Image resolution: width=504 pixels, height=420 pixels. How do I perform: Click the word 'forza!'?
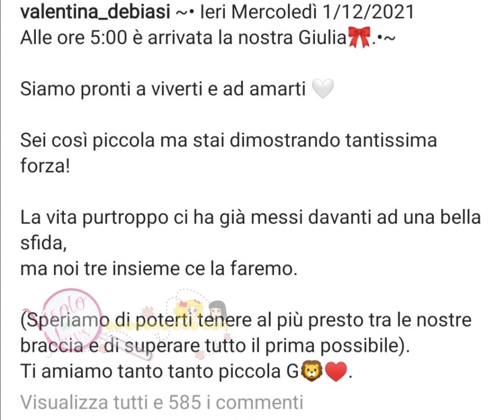point(45,166)
